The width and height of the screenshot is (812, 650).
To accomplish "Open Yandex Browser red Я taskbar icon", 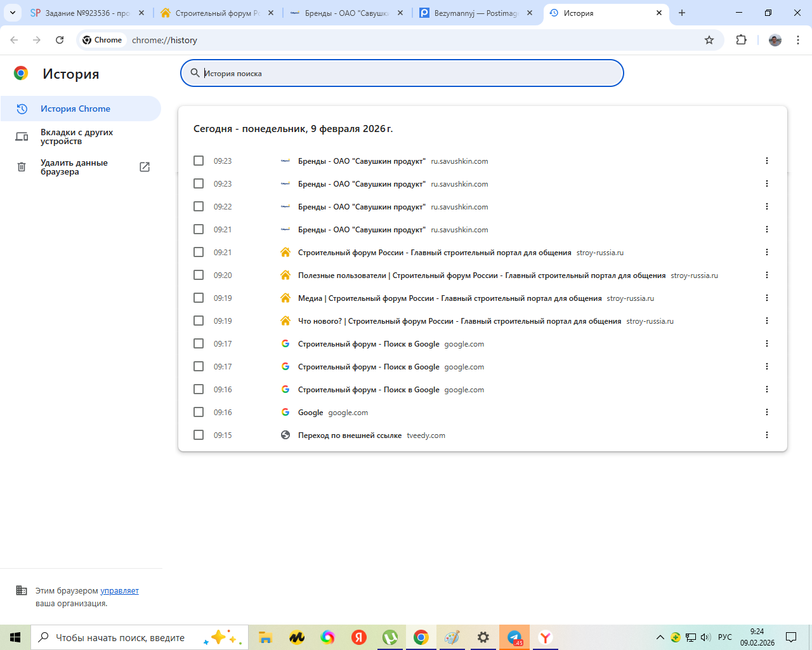I will (359, 637).
